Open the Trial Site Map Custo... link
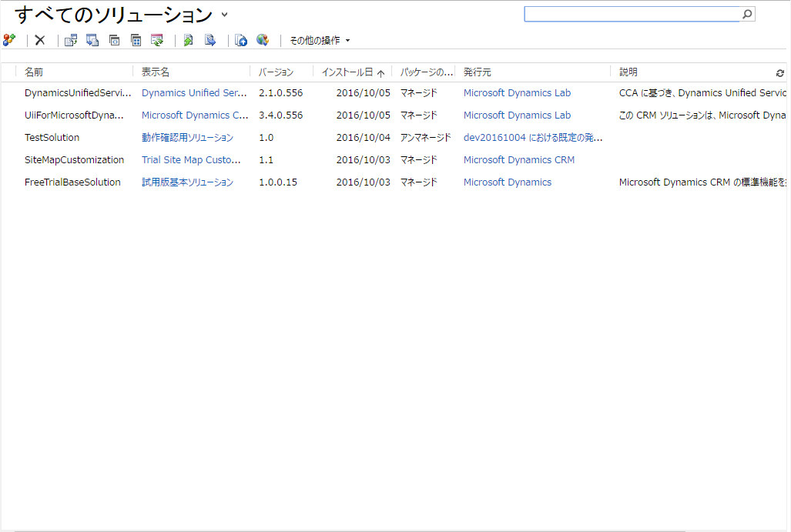Screen dimensions: 791x532 [x=191, y=160]
